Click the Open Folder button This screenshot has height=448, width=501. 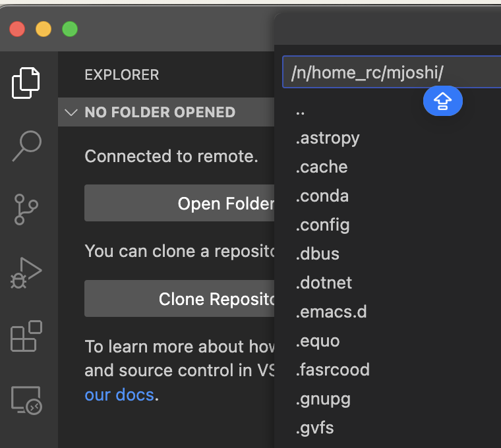click(179, 204)
